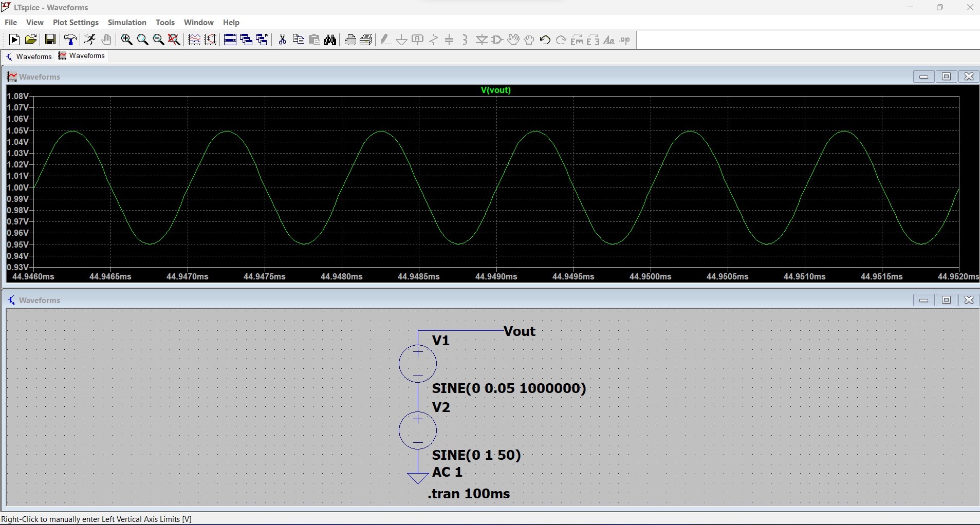The image size is (980, 525).
Task: Click the diode icon
Action: coord(482,40)
